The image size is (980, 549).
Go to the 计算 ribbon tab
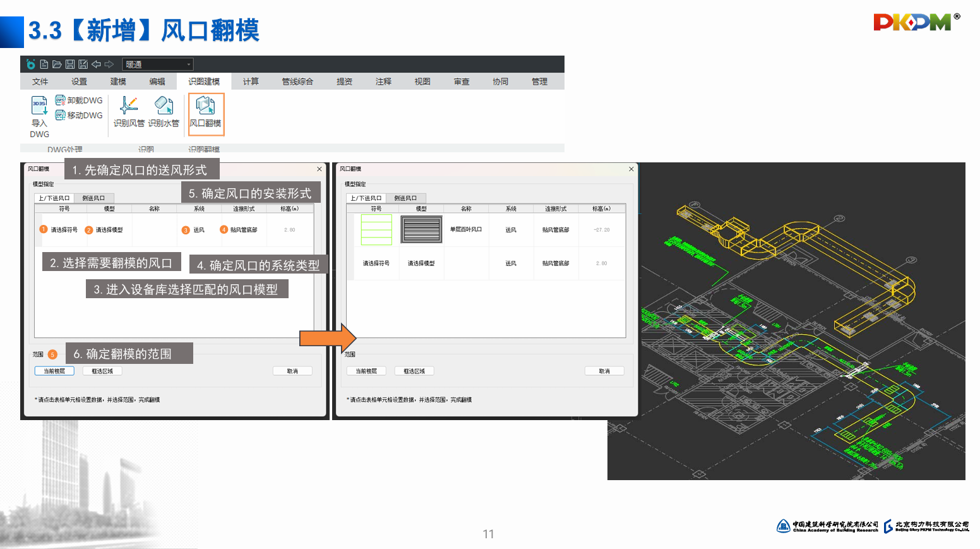click(251, 81)
